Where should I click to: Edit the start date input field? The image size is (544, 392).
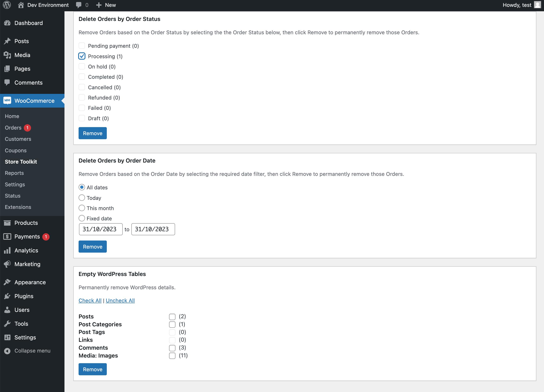100,229
